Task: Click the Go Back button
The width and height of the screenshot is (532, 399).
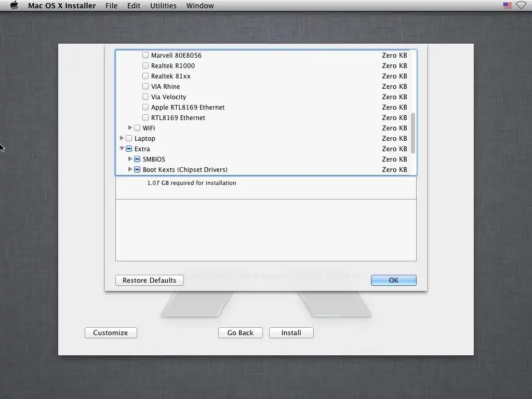Action: 240,333
